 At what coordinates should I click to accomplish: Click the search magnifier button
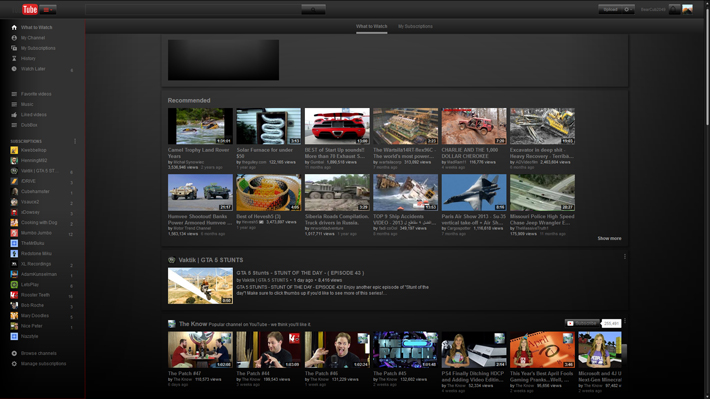pos(313,9)
